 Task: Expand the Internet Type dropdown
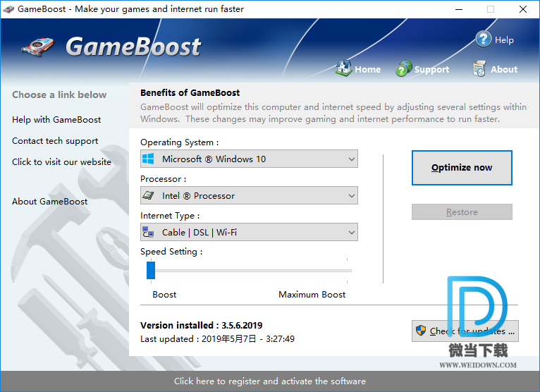point(249,232)
